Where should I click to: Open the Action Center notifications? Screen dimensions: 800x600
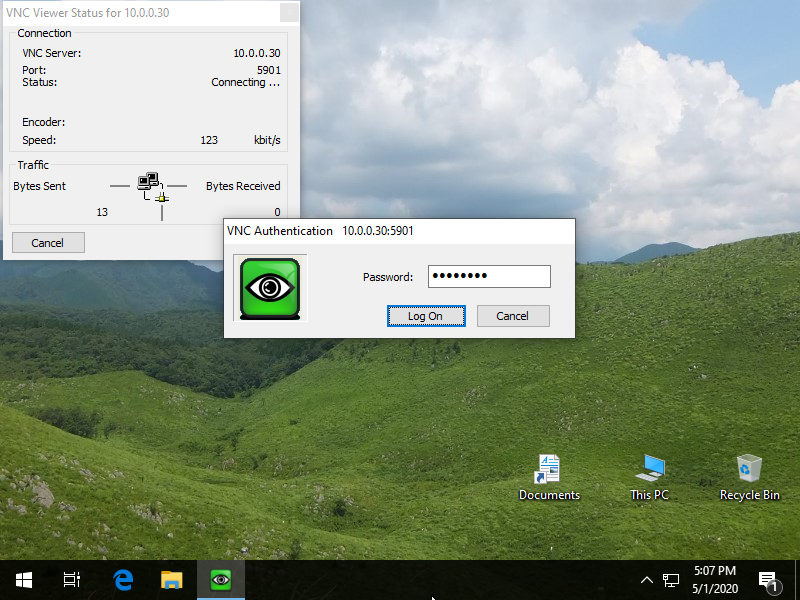(x=769, y=580)
